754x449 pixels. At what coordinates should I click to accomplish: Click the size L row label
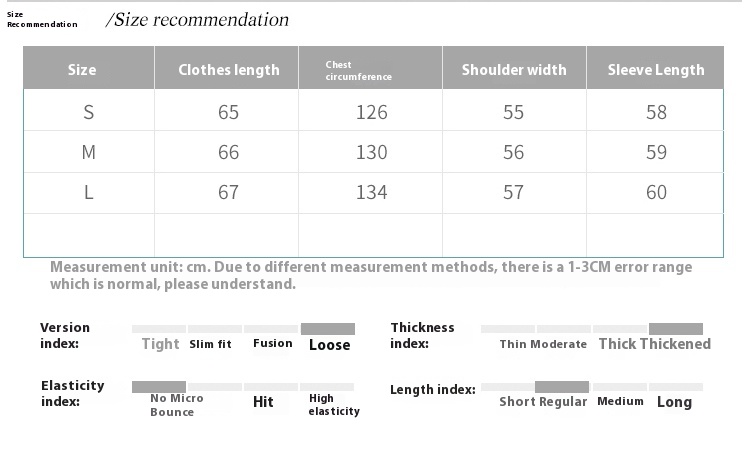88,192
